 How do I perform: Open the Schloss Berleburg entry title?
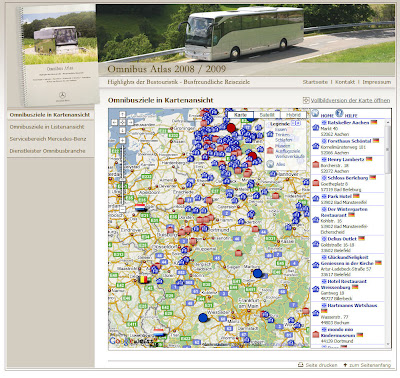[x=347, y=178]
